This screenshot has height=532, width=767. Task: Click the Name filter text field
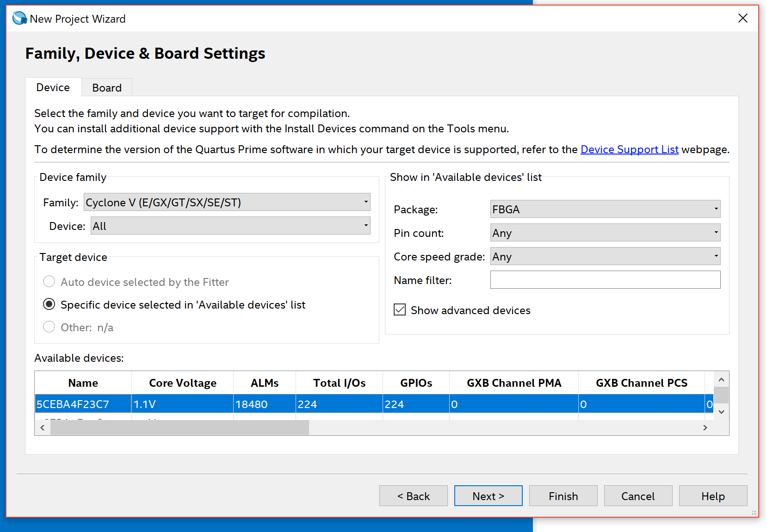(x=605, y=280)
